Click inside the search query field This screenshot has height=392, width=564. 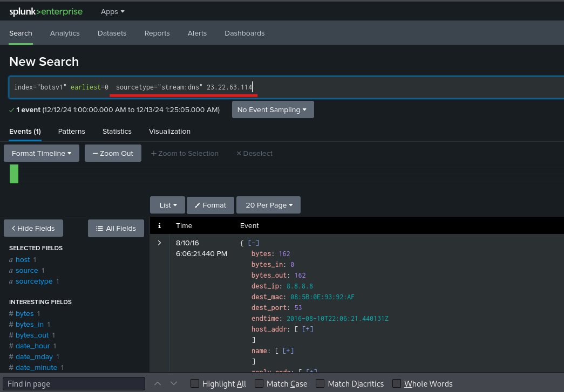point(286,87)
